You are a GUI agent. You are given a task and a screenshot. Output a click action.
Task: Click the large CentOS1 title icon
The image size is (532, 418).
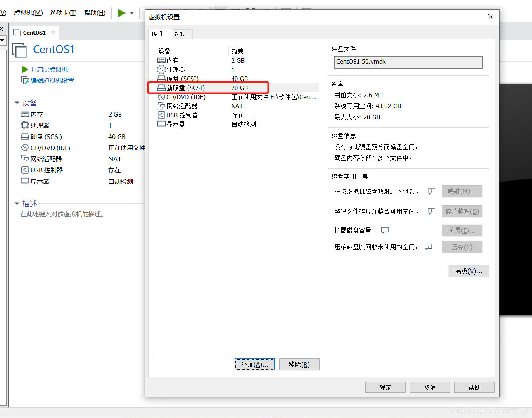[x=19, y=50]
